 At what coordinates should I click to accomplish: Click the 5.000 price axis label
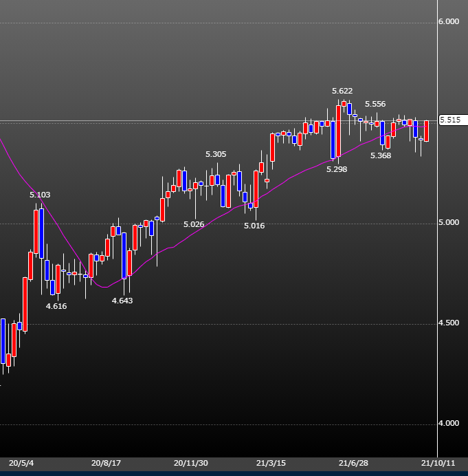click(x=449, y=222)
